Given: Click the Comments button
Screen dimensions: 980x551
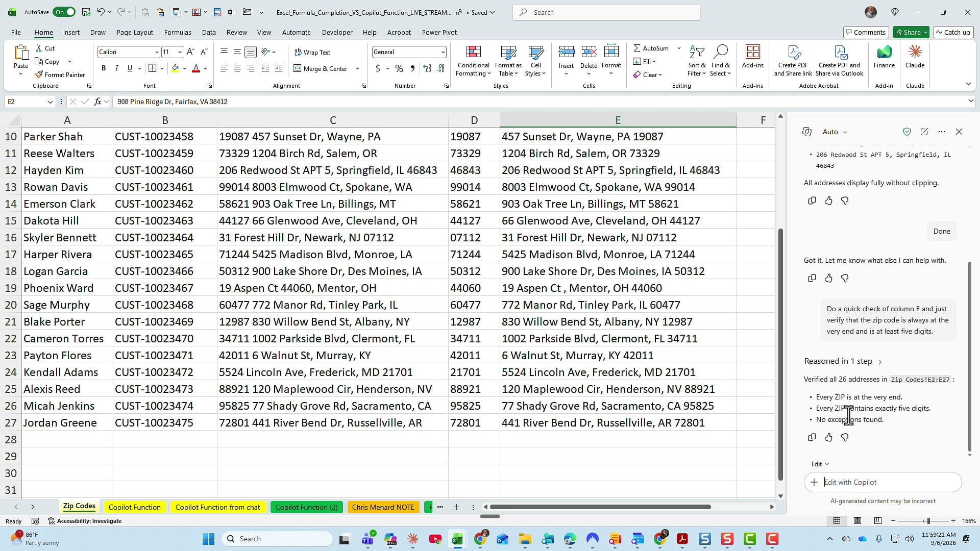Looking at the screenshot, I should click(x=866, y=32).
